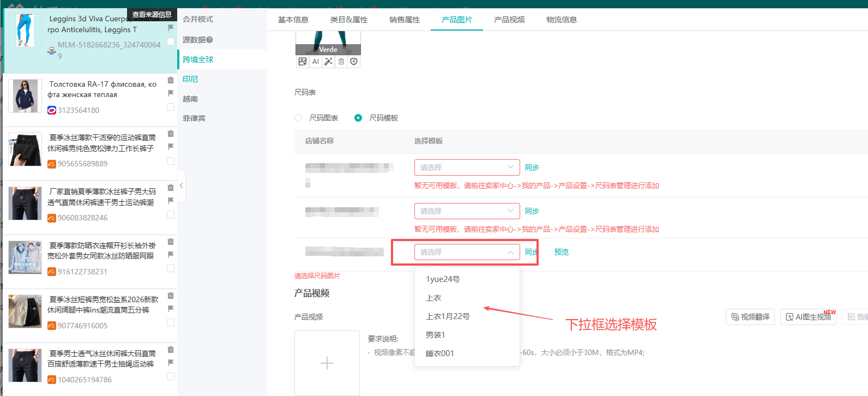Tick checkbox for product 1040265194786
The height and width of the screenshot is (396, 868).
pos(171,376)
